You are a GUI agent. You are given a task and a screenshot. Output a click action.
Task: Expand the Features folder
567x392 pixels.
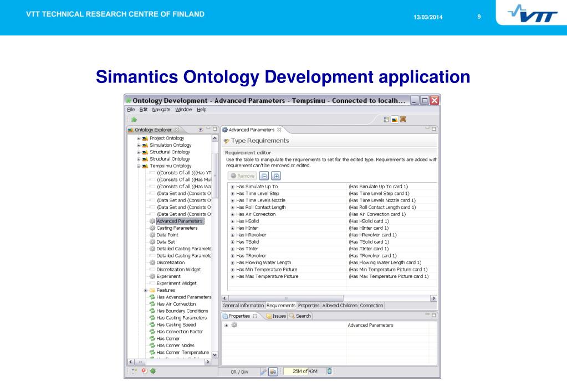pyautogui.click(x=145, y=291)
